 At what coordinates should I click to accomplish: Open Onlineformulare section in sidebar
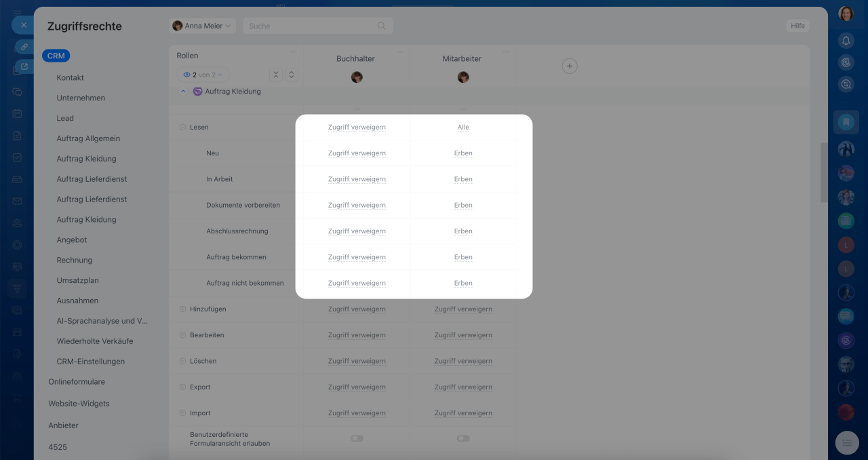point(77,382)
